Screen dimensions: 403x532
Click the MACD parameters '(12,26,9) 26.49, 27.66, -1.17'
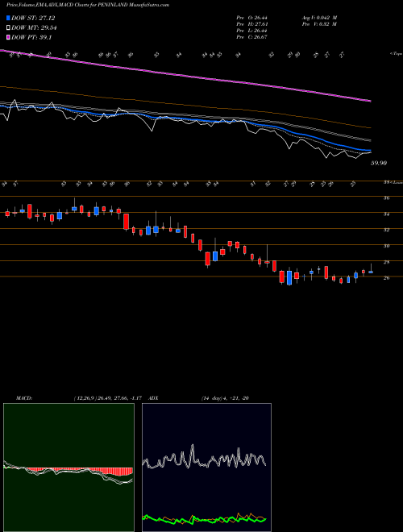[x=110, y=397]
